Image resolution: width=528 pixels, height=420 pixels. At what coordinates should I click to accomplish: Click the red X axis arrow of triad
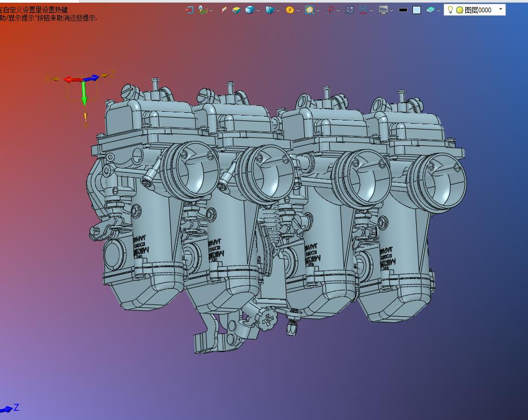(72, 80)
